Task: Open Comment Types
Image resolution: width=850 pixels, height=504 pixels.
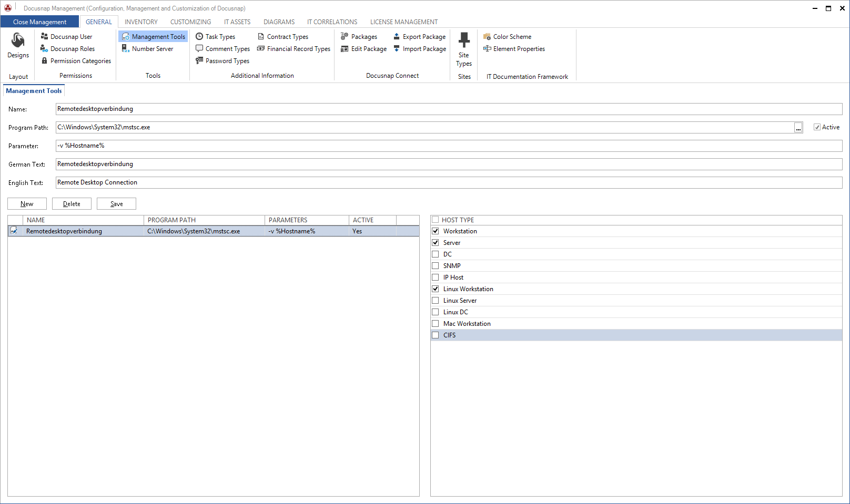Action: (x=223, y=49)
